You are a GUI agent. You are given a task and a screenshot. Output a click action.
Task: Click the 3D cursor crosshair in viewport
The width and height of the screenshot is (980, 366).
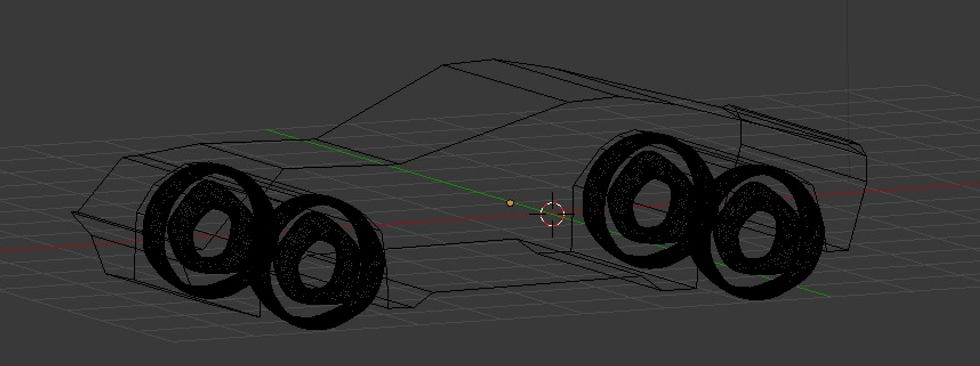[x=552, y=214]
